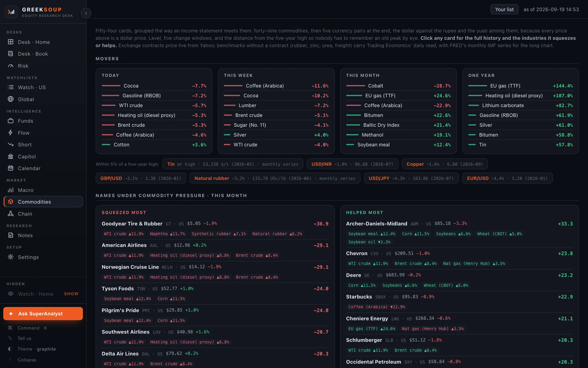
Task: Click the eye icon beside Watch · Home
Action: 11,294
